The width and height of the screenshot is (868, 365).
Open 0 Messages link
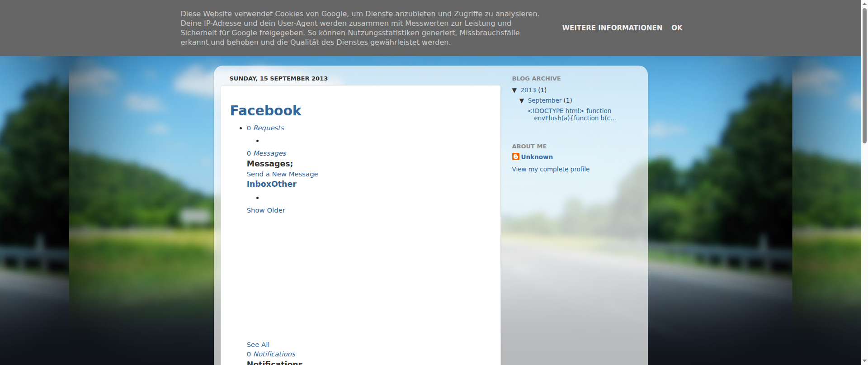click(x=266, y=153)
